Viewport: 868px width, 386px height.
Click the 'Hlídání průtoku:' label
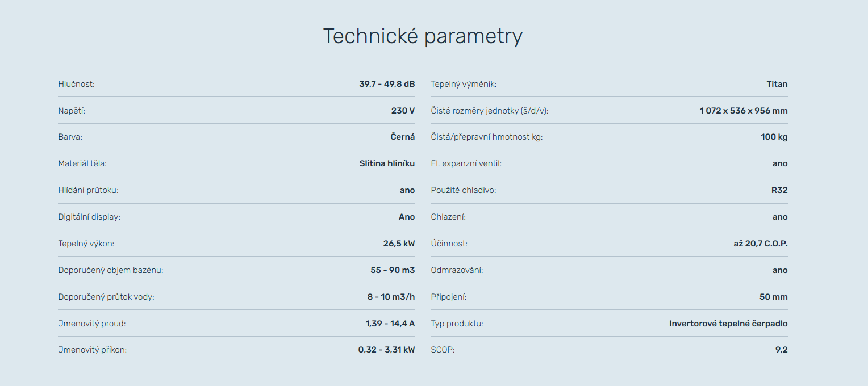(x=88, y=190)
